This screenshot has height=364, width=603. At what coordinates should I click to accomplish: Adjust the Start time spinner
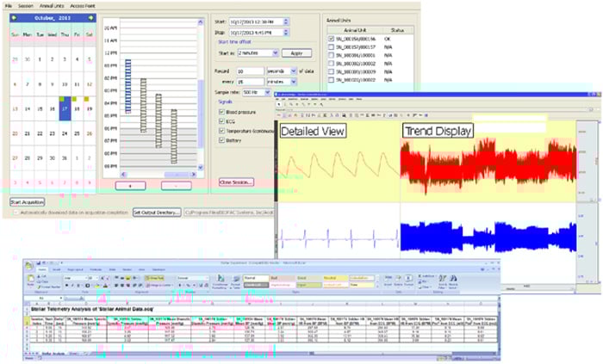[286, 22]
